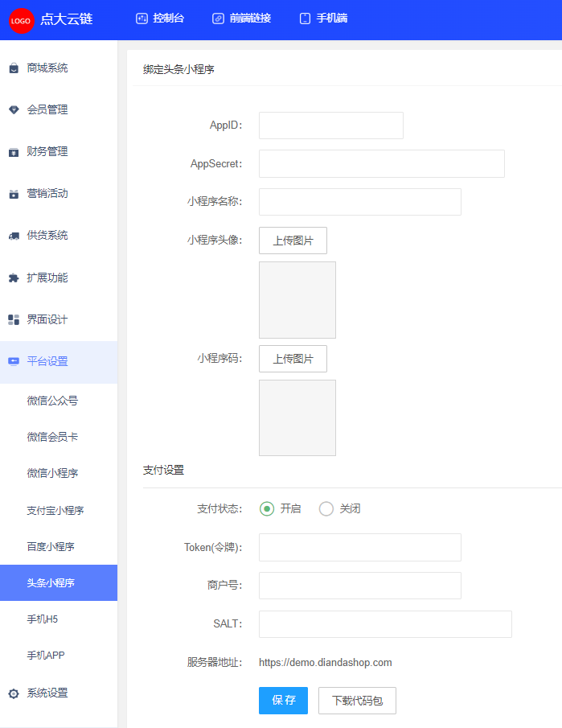
Task: Go to 手机APP submenu
Action: tap(59, 655)
